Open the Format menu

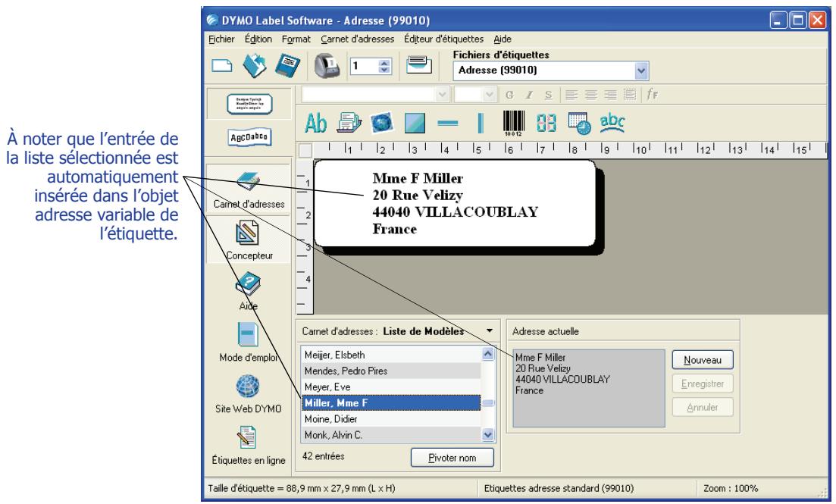[x=296, y=39]
